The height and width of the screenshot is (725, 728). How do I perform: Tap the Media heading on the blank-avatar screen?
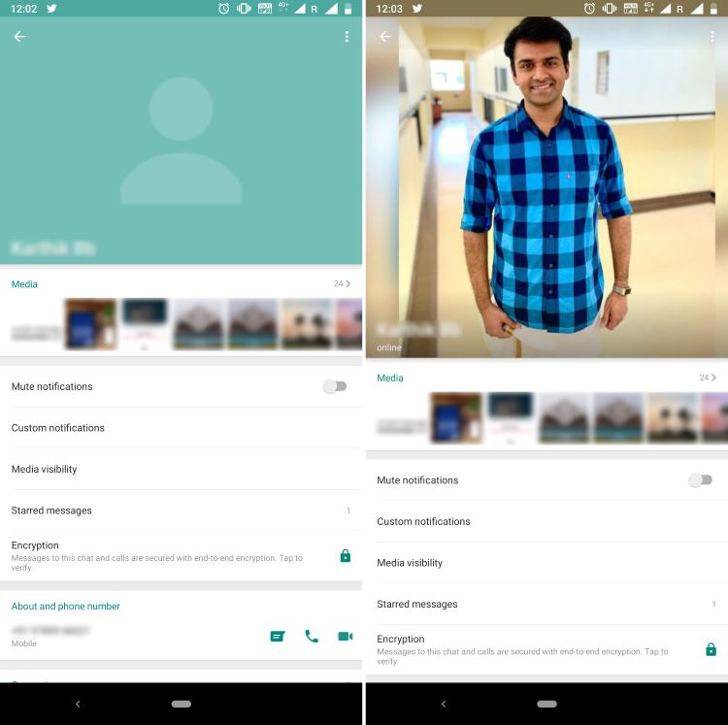pos(25,284)
